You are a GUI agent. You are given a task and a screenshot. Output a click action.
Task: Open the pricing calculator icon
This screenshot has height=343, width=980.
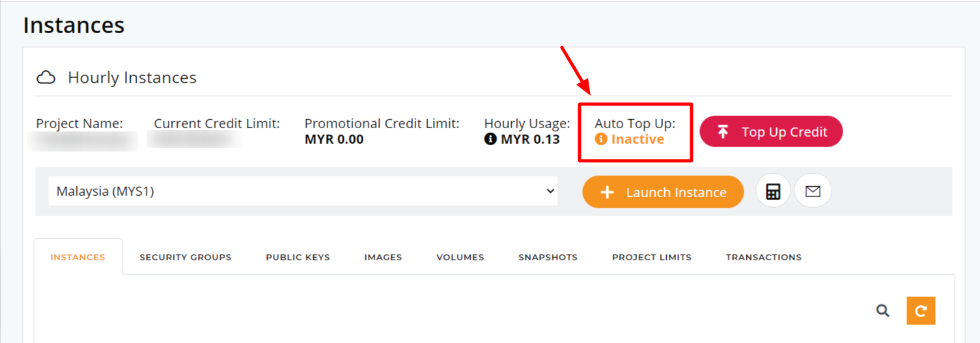coord(773,191)
